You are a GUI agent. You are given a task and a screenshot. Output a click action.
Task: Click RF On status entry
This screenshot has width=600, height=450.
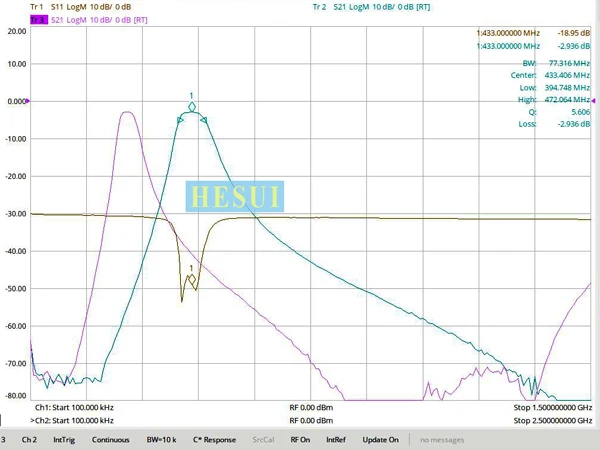[300, 440]
